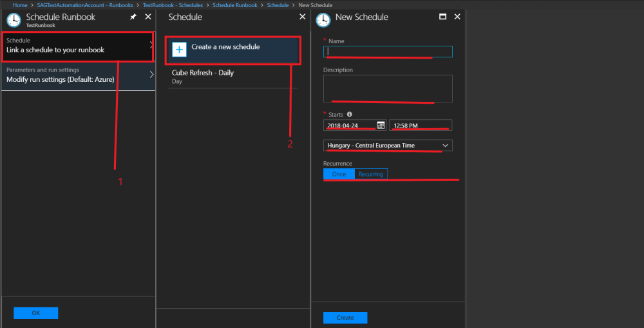Select Recurring recurrence option
This screenshot has width=644, height=328.
click(371, 174)
